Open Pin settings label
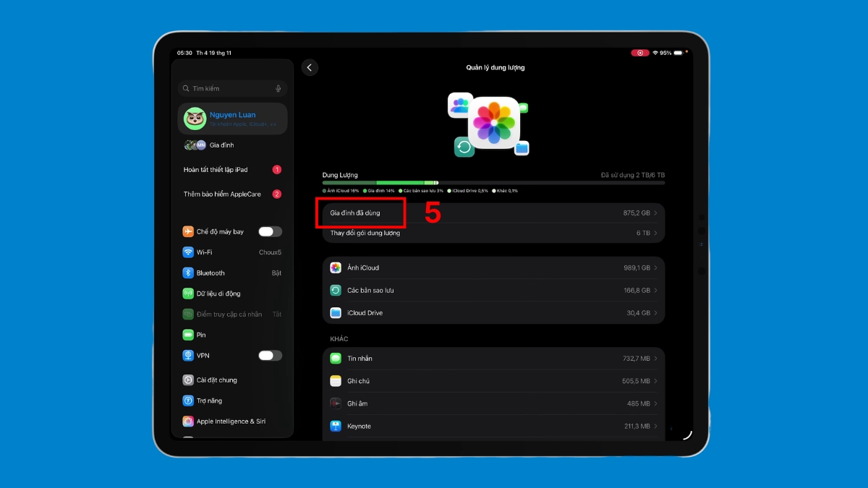Screen dimensions: 868x488 (x=201, y=335)
